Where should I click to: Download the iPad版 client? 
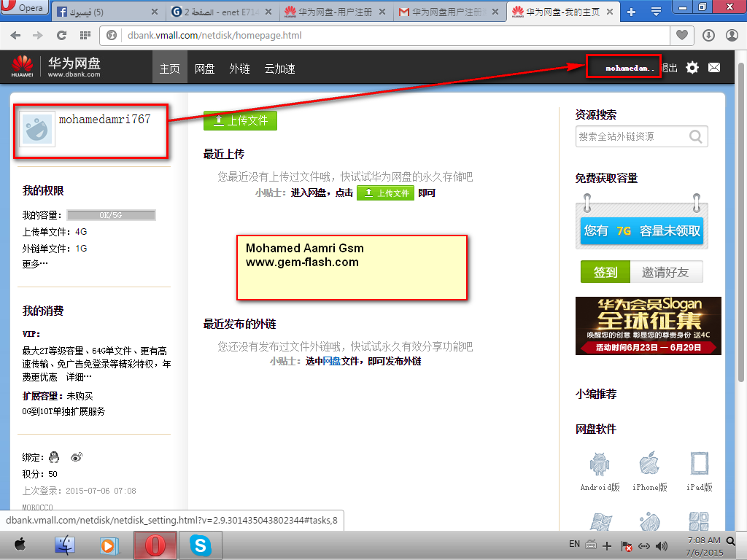[700, 471]
